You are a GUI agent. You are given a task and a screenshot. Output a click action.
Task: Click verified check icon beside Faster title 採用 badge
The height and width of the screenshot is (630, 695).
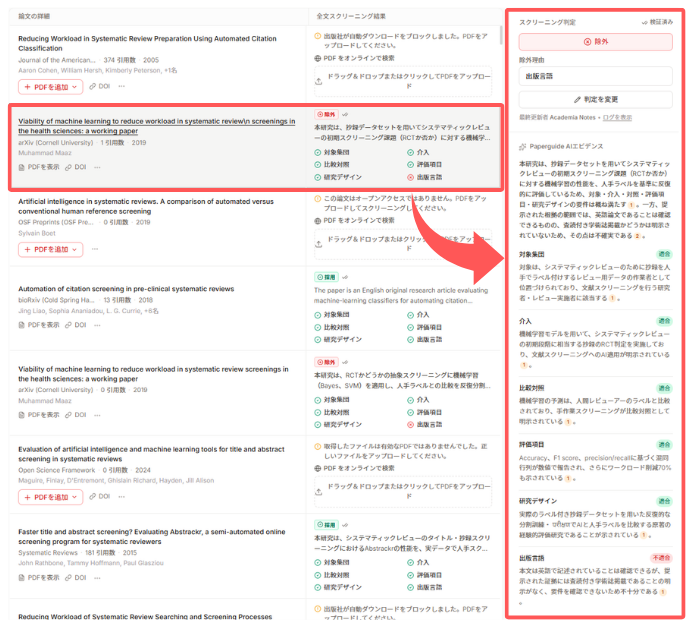coord(345,525)
